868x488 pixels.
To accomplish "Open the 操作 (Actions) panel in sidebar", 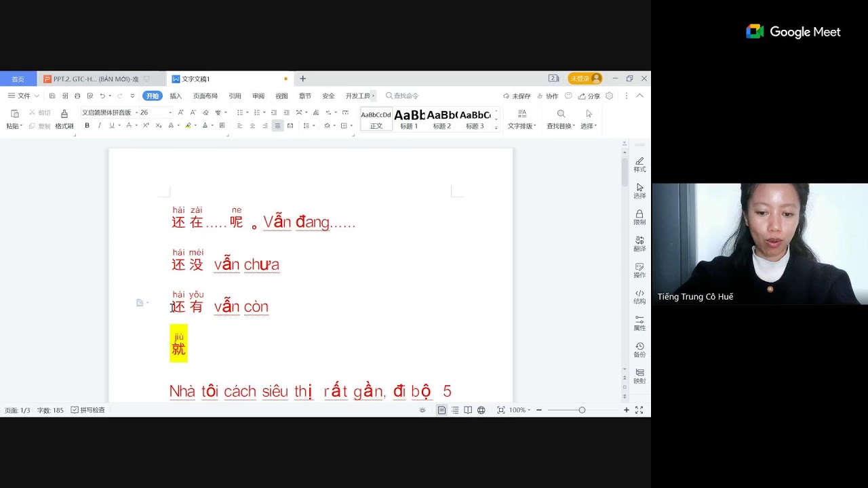I will click(639, 270).
